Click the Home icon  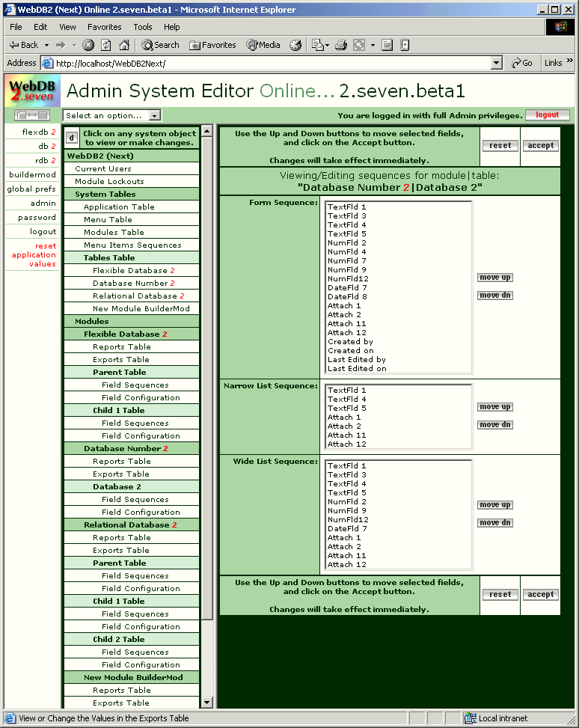tap(124, 45)
